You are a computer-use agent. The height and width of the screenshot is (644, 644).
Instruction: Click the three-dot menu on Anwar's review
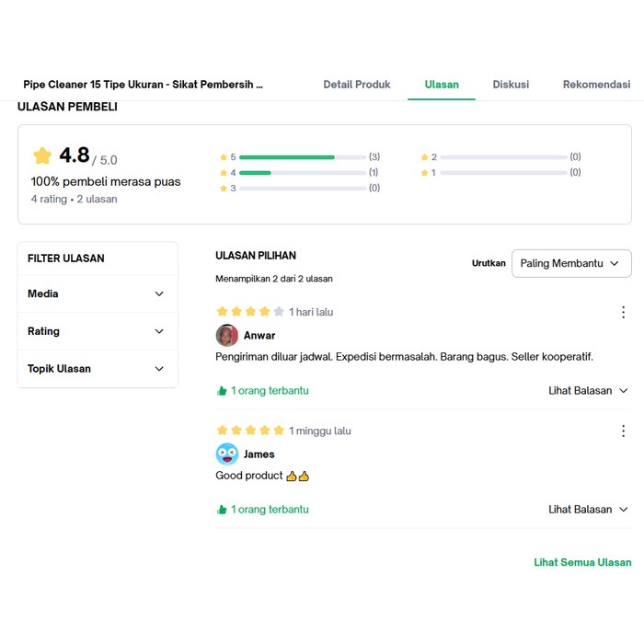(623, 312)
